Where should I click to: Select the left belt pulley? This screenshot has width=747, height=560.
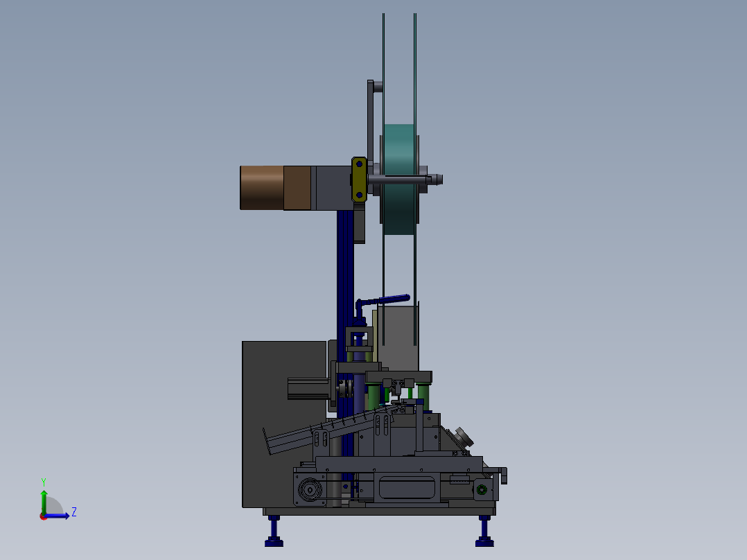[x=310, y=489]
